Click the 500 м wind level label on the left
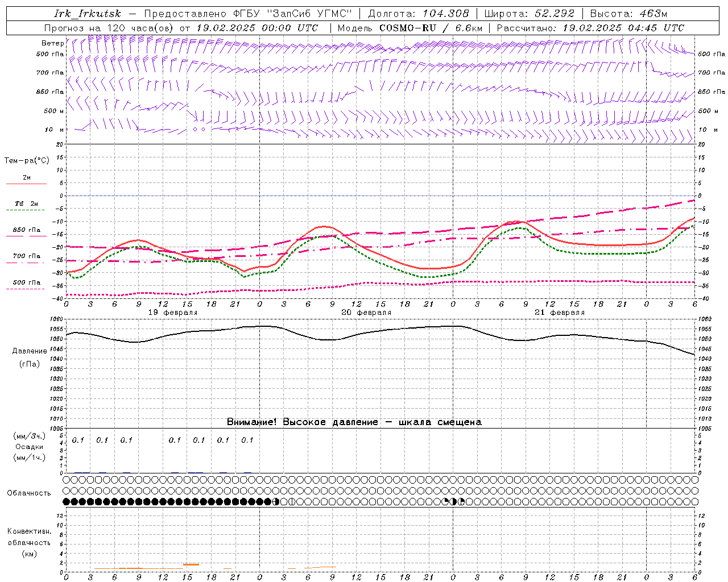The height and width of the screenshot is (582, 728). tap(55, 111)
